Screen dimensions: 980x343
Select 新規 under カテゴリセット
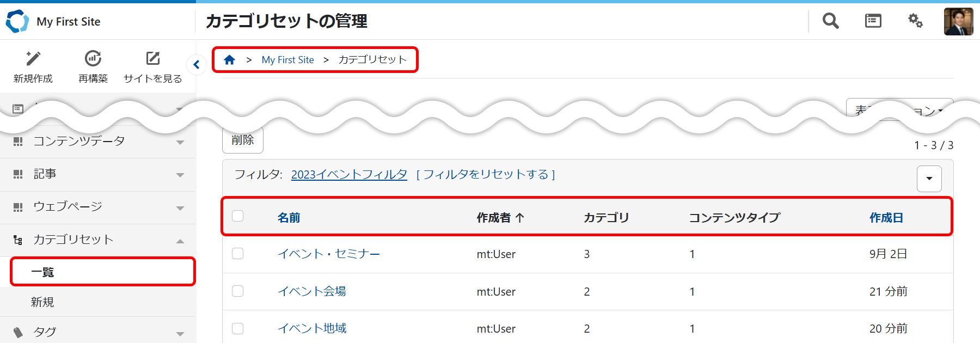point(42,302)
